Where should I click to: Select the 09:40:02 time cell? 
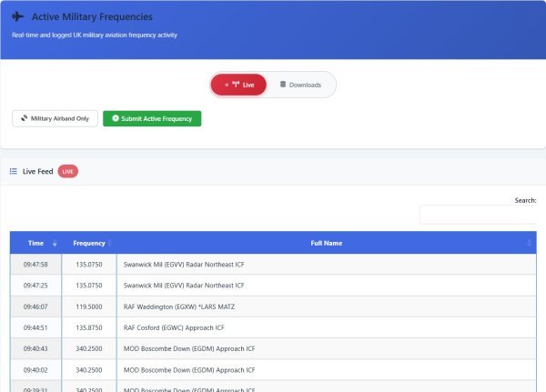(35, 370)
